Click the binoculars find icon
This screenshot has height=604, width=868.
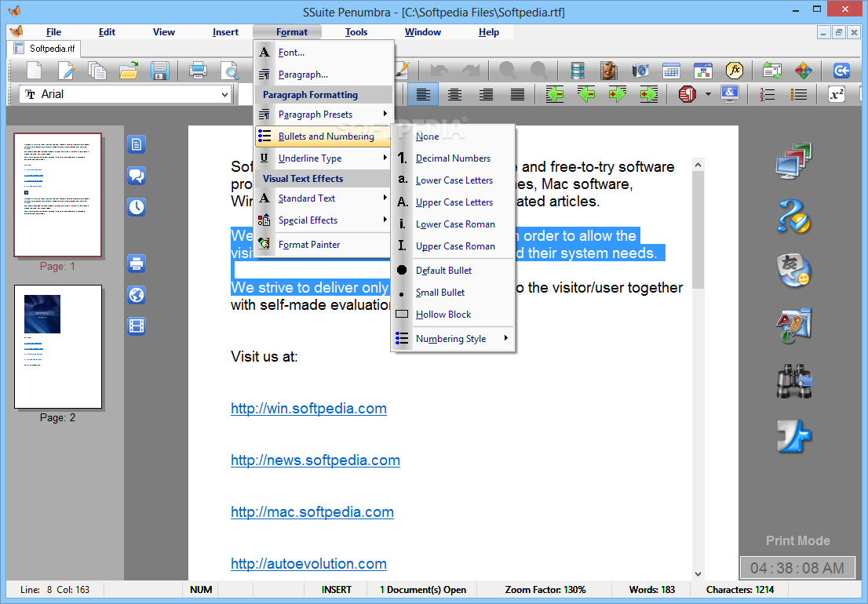click(793, 381)
